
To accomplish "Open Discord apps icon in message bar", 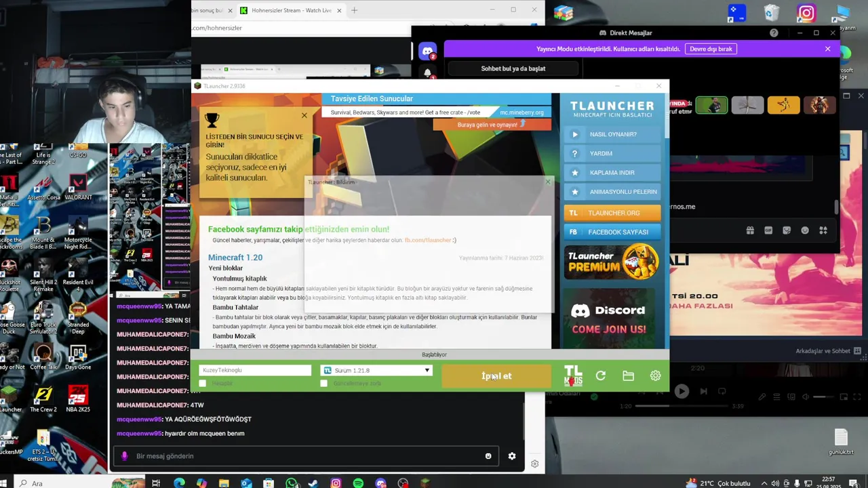I will point(823,230).
